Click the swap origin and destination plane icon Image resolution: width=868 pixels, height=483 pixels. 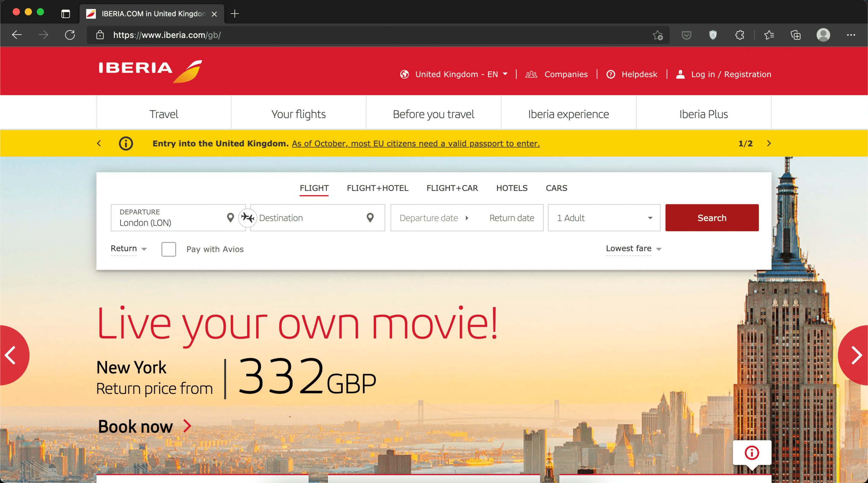pyautogui.click(x=248, y=218)
